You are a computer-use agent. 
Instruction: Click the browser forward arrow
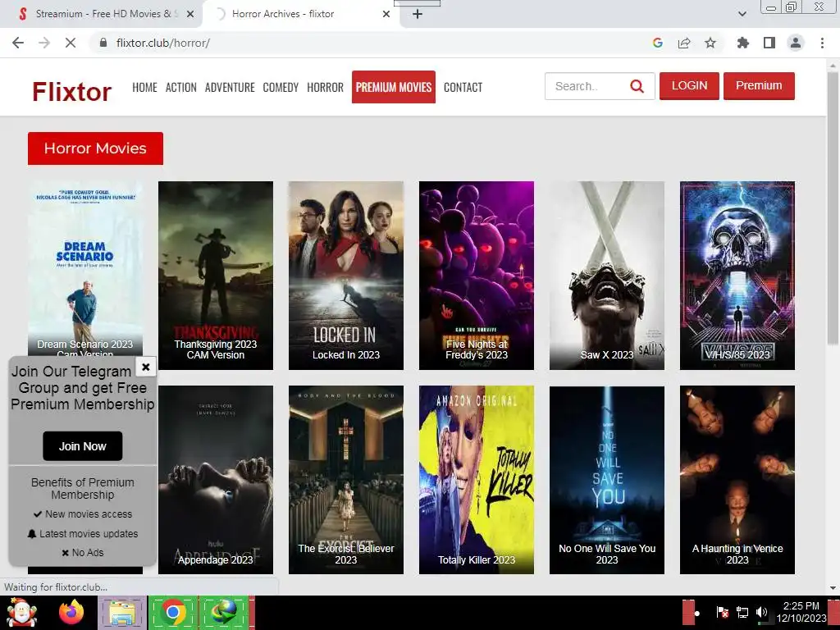[x=44, y=43]
